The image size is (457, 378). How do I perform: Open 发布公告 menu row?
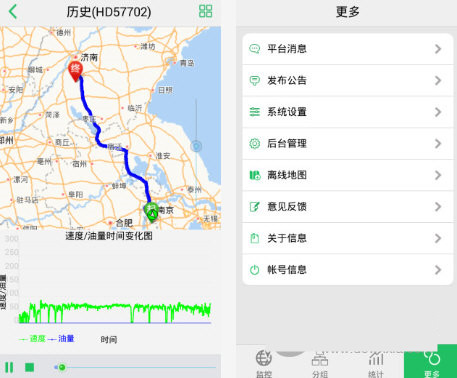pyautogui.click(x=347, y=80)
